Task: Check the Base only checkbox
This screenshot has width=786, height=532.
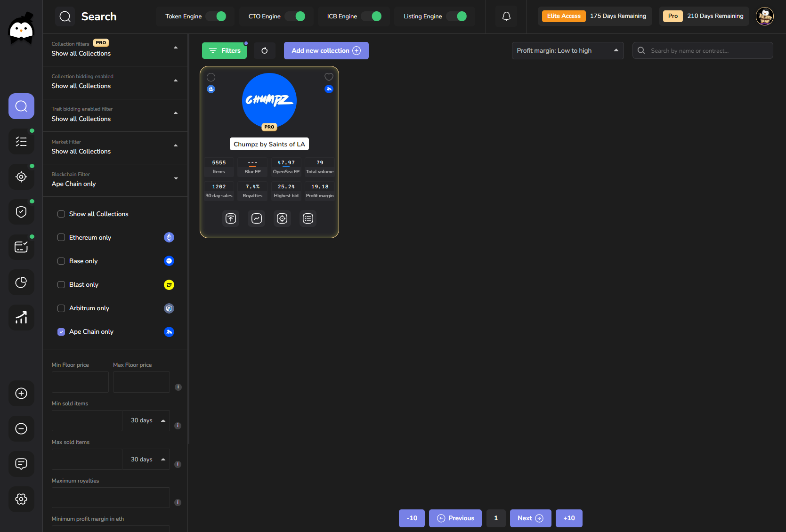Action: pyautogui.click(x=61, y=261)
